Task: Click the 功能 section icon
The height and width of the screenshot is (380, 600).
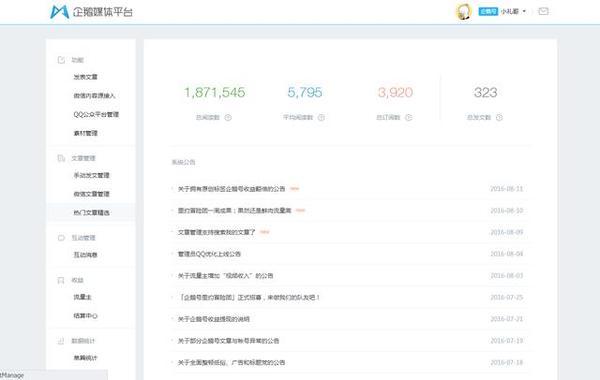Action: click(61, 60)
